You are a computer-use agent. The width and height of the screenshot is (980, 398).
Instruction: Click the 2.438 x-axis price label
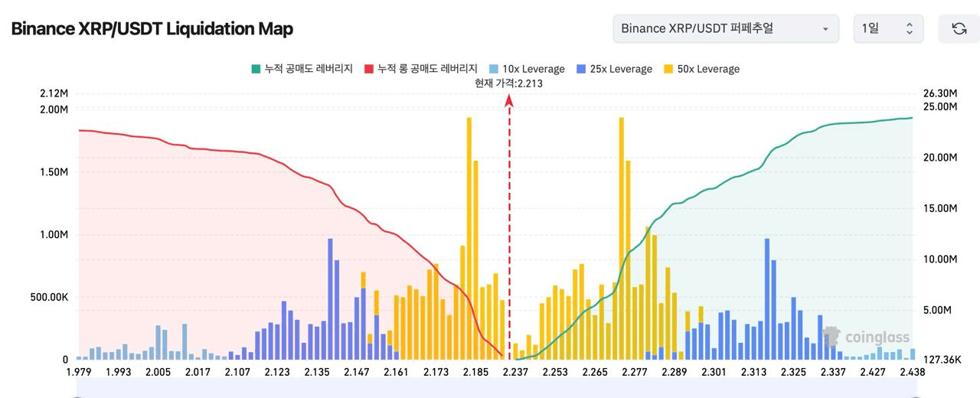(912, 372)
